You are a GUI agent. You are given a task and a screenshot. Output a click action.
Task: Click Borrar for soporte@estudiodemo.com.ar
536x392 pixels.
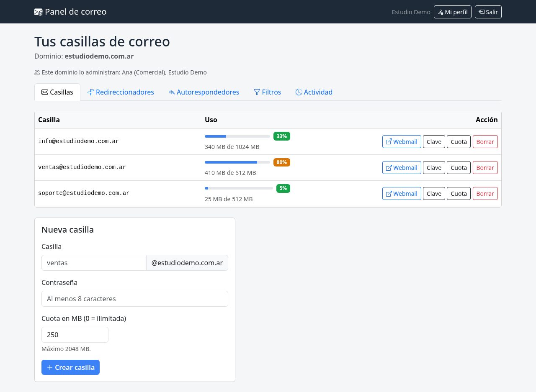(485, 194)
